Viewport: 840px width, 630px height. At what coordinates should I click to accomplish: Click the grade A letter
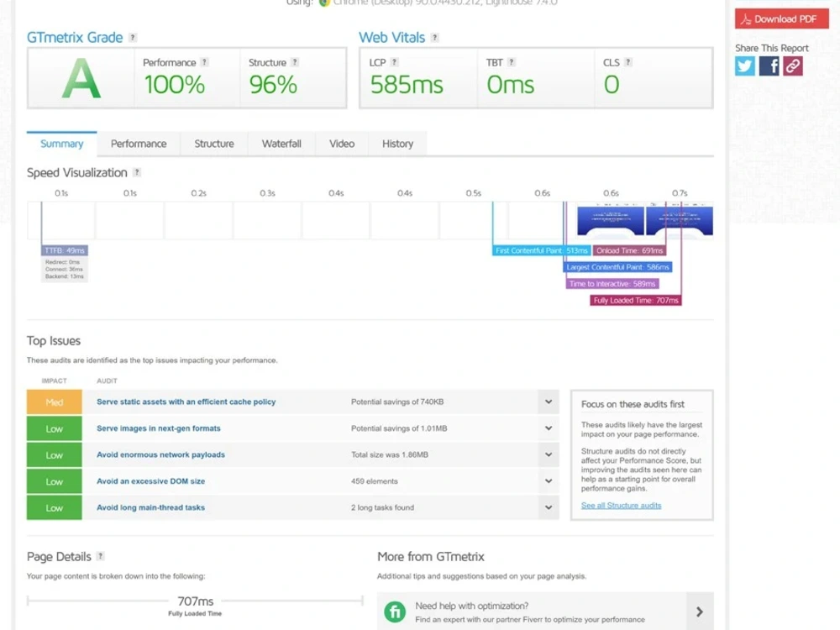[x=81, y=78]
